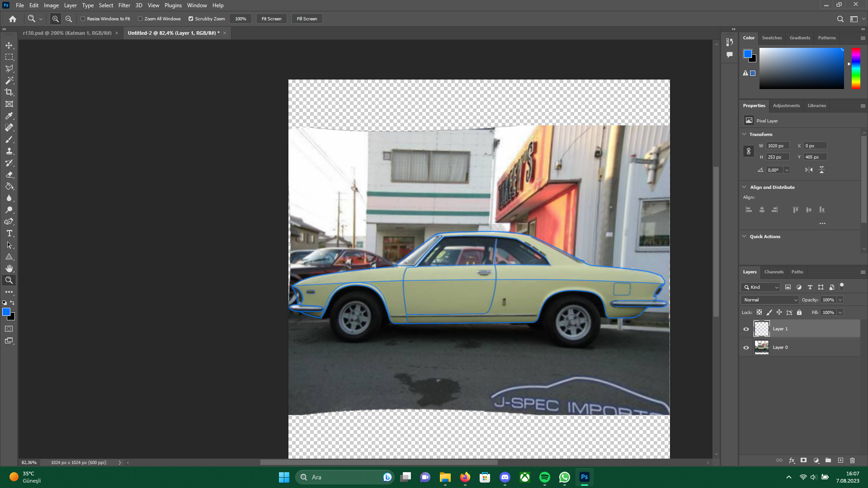The image size is (868, 488).
Task: Collapse the Transform section
Action: click(744, 134)
